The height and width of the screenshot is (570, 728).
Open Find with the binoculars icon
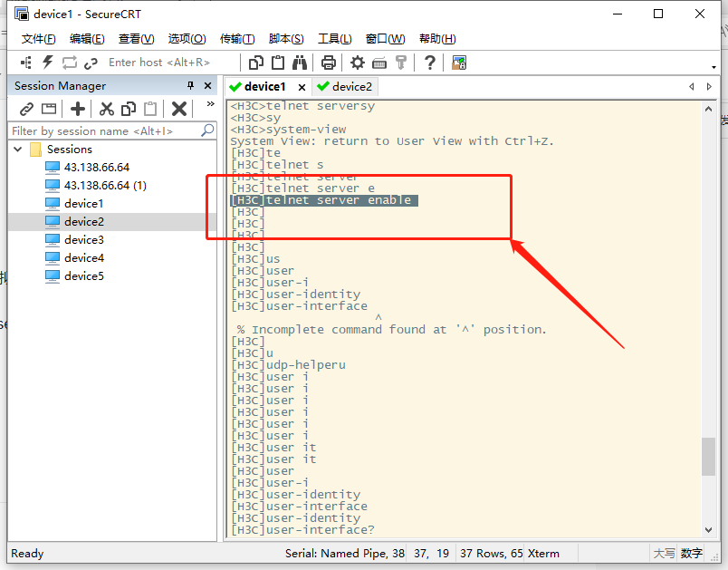(x=300, y=63)
